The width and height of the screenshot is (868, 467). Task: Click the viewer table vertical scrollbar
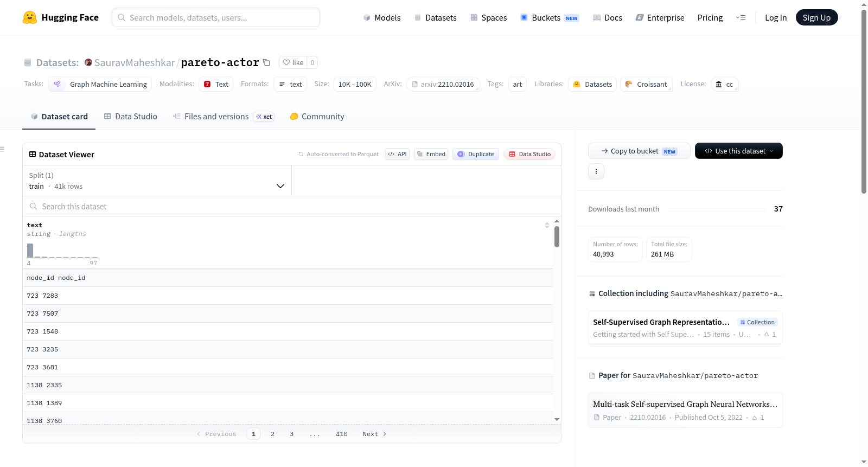point(557,237)
